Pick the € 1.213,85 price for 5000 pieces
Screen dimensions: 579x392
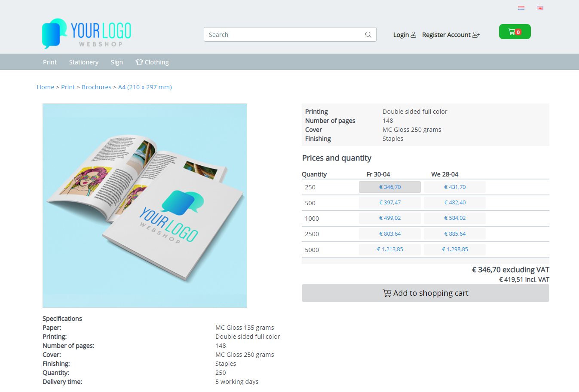pyautogui.click(x=390, y=249)
